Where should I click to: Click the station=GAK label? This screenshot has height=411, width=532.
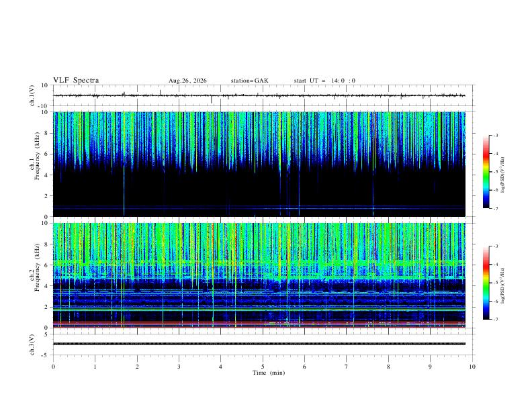[249, 81]
